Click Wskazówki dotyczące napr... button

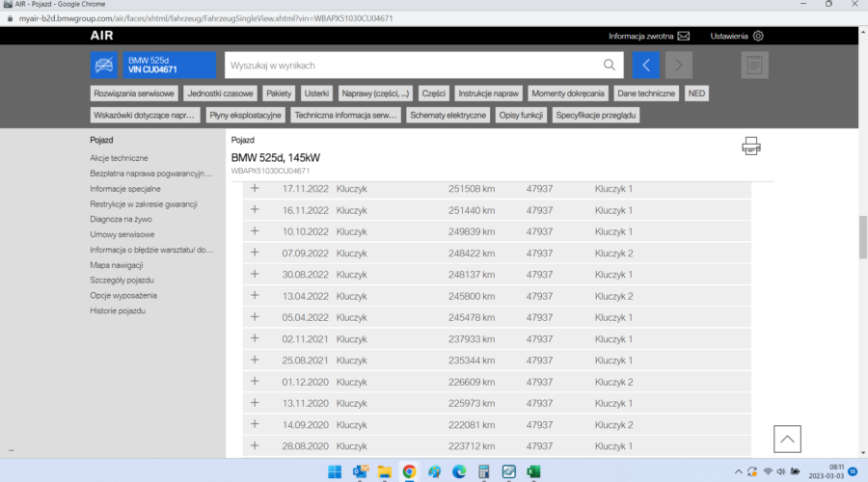point(144,115)
